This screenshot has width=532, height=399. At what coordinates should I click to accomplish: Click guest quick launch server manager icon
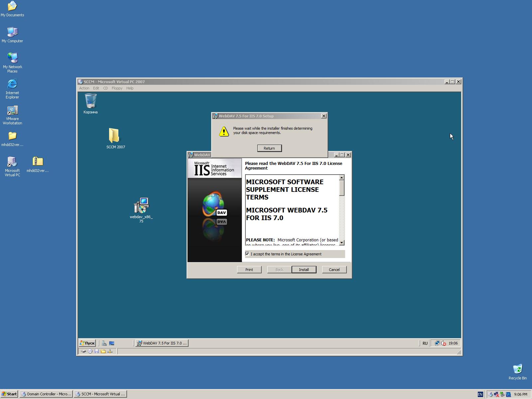(x=104, y=343)
